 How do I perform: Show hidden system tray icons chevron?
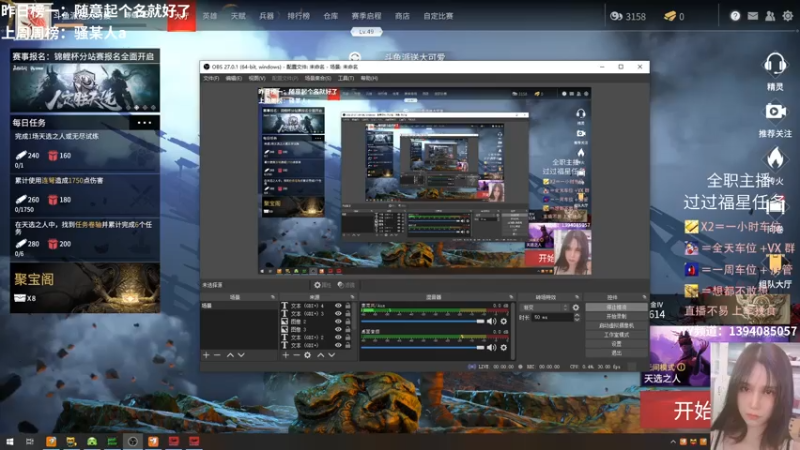tap(673, 442)
